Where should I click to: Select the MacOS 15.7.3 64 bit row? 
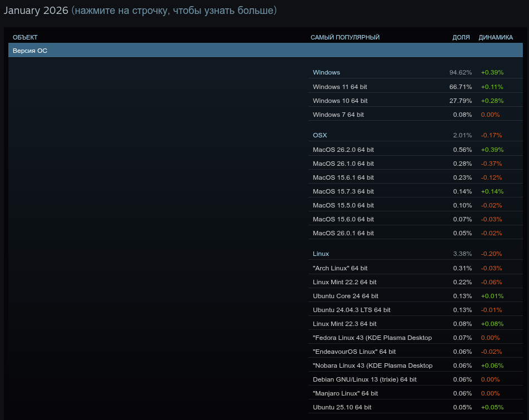tap(415, 191)
